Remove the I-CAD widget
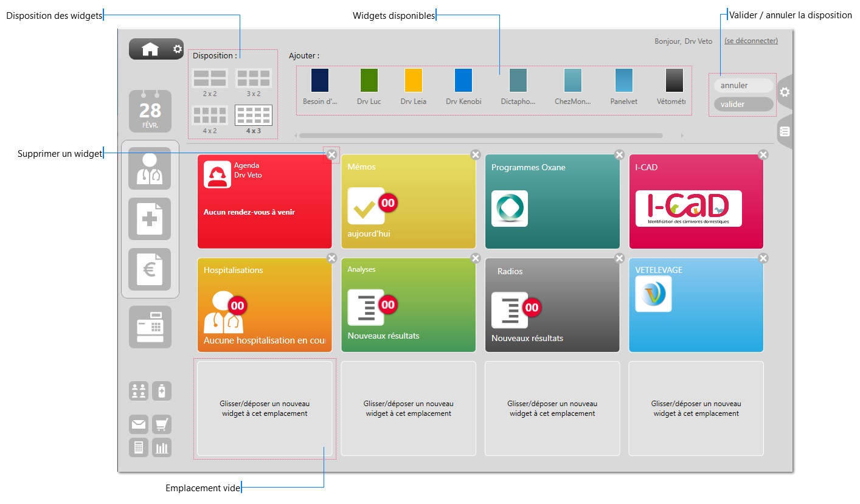The width and height of the screenshot is (860, 504). point(763,155)
